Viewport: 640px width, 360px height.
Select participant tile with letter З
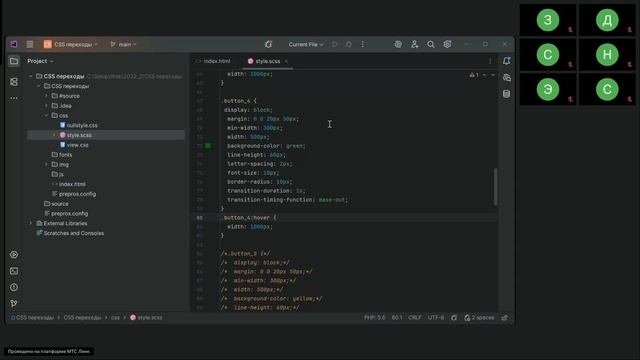coord(548,20)
